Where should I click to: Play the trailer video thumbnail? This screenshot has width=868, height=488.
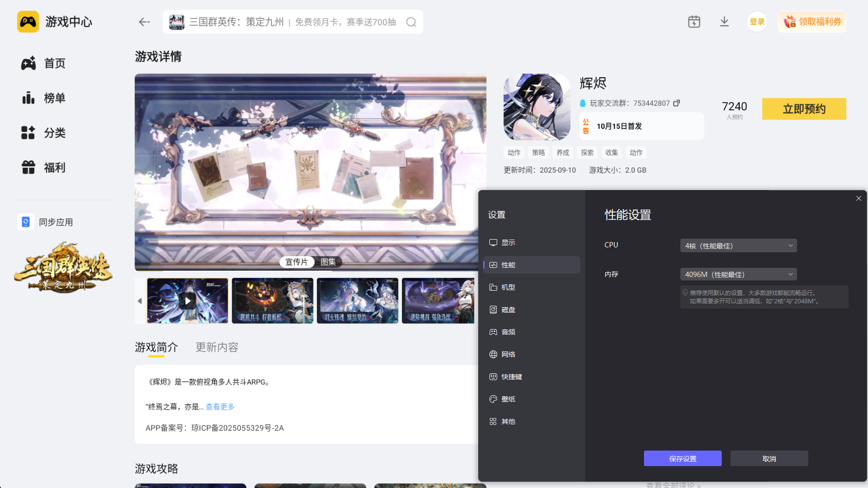[187, 300]
